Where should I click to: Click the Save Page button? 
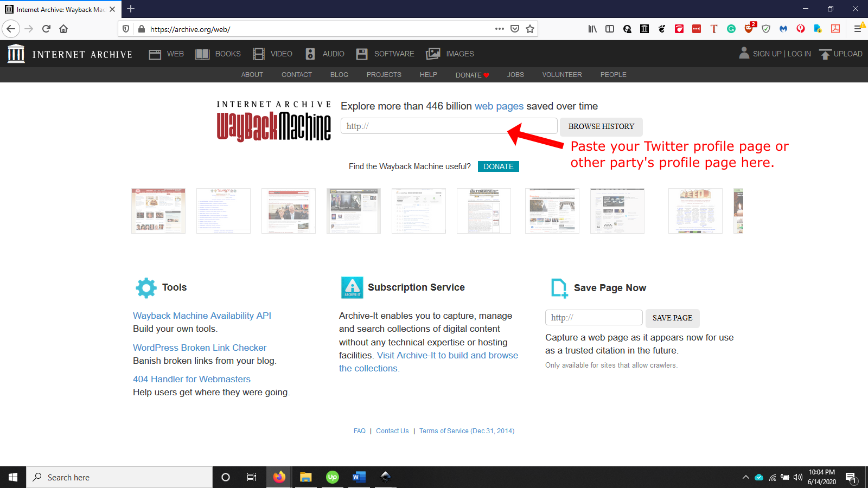click(672, 318)
